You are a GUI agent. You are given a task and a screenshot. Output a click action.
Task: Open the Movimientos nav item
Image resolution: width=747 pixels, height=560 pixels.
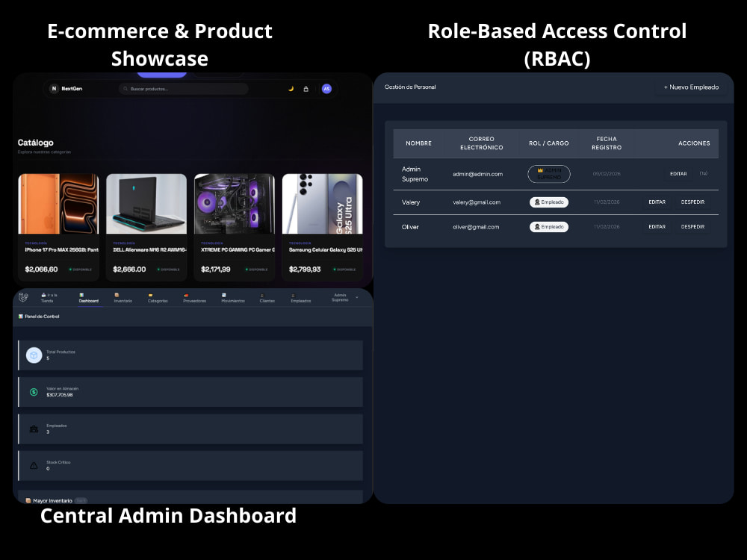[x=233, y=298]
